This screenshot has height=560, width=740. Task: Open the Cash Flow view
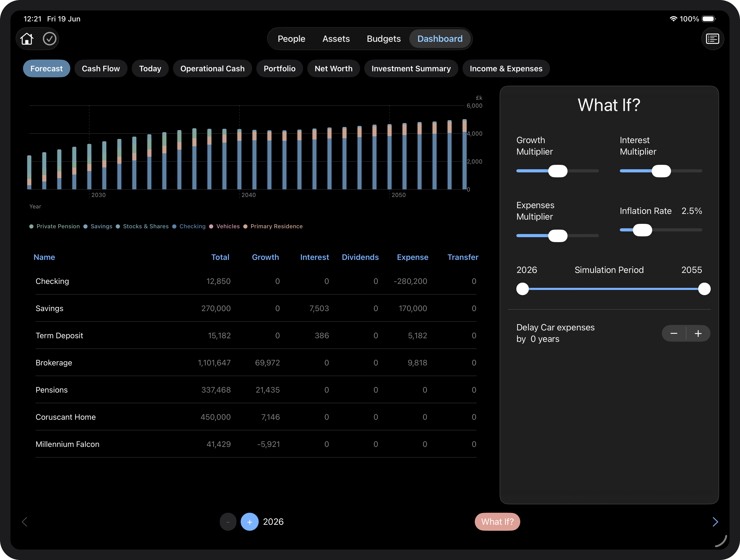pos(101,68)
